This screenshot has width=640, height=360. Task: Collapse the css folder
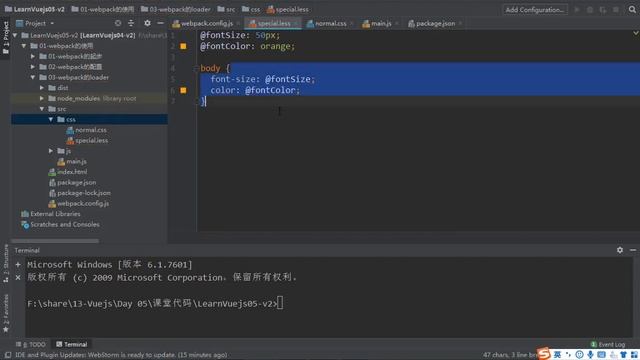pos(51,119)
